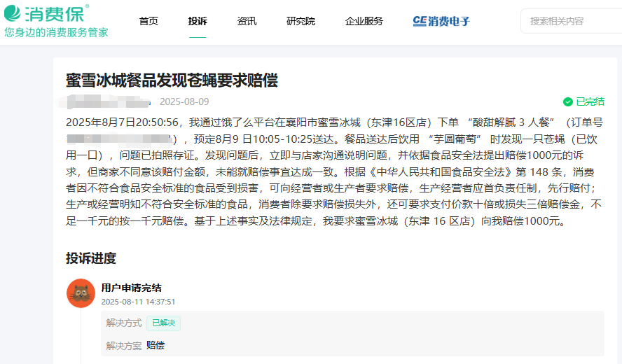This screenshot has height=364, width=622.
Task: Open the 研究院 menu item
Action: (300, 21)
